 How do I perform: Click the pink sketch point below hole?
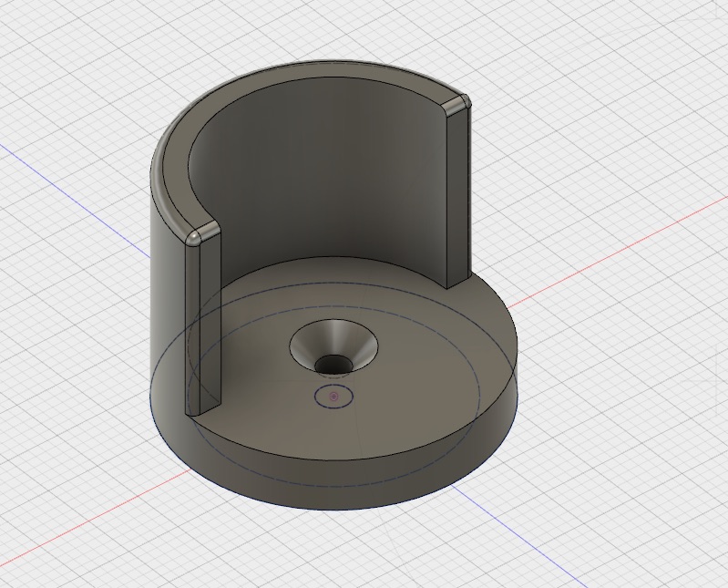click(x=335, y=397)
